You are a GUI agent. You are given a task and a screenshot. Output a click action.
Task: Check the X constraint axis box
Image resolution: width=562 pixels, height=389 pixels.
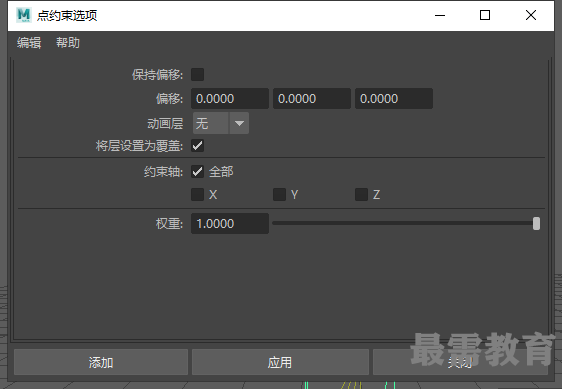pos(197,195)
